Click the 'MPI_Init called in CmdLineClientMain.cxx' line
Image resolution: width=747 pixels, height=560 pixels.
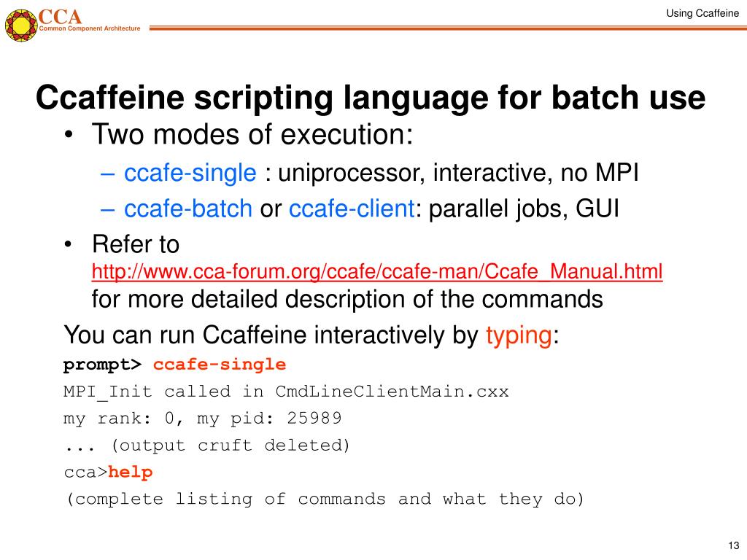[286, 392]
